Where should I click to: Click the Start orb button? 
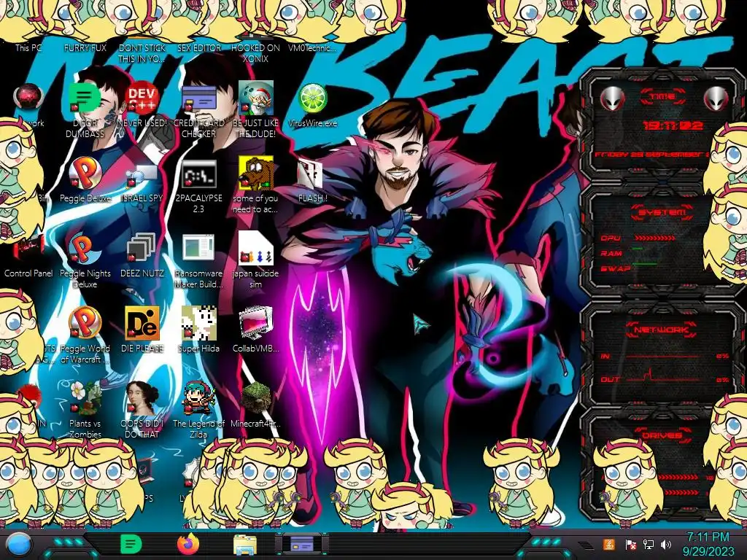(19, 544)
